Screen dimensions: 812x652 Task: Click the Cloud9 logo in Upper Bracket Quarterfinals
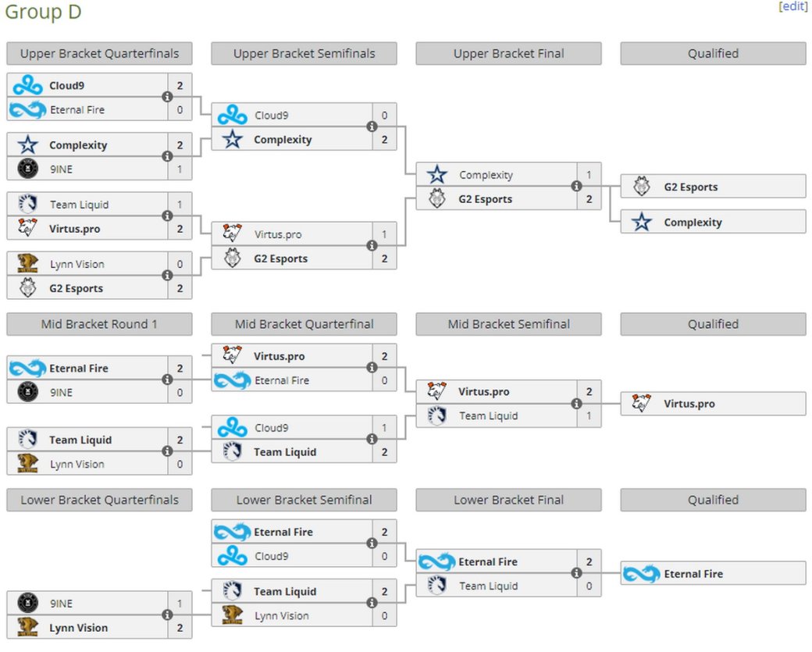click(x=27, y=85)
